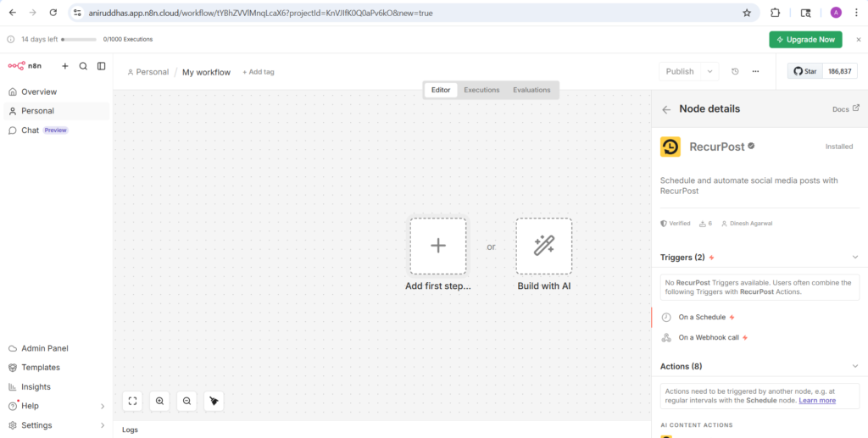Switch to the Evaluations tab
Screen dimensions: 868x438
[531, 90]
